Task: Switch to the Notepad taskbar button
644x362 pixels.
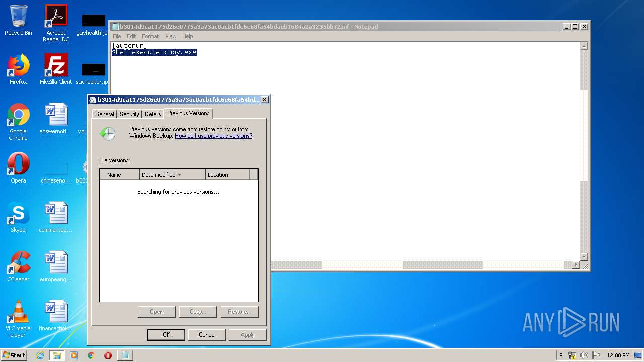Action: pyautogui.click(x=125, y=355)
